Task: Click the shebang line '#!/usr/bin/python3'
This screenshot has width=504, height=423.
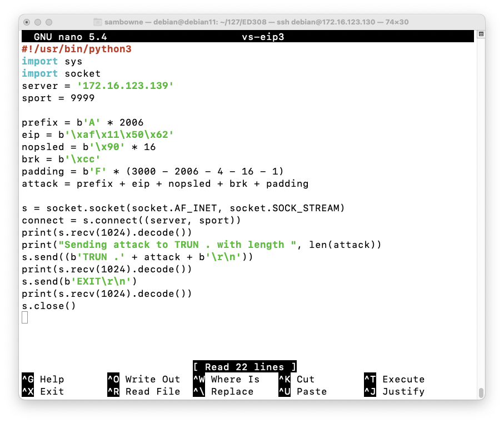Action: [x=77, y=49]
